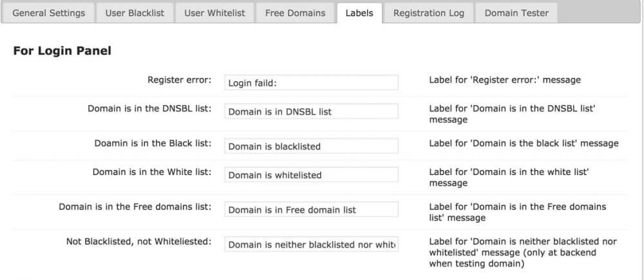Focus the 'Domain is in DNSBL list' field
This screenshot has width=644, height=280.
[311, 111]
